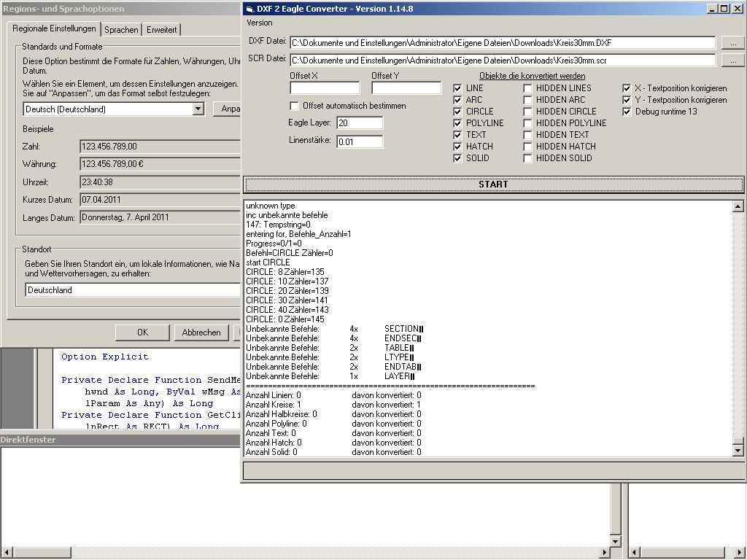This screenshot has height=560, width=747.
Task: Click the Direktfenster vertical scroll down arrow
Action: click(x=615, y=542)
